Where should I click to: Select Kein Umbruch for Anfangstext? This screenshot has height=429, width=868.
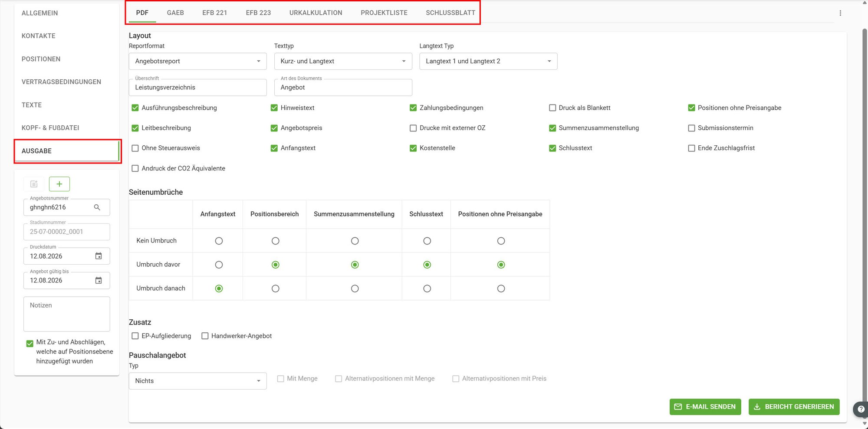coord(219,241)
